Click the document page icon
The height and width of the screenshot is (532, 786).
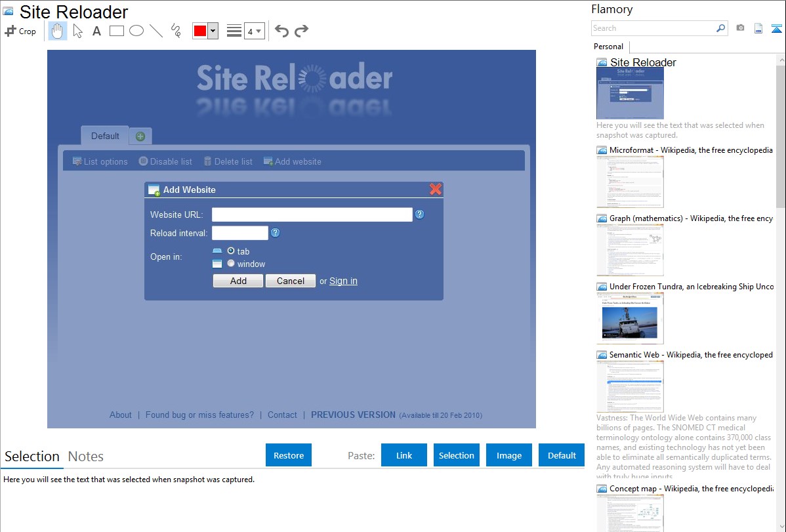click(x=758, y=28)
